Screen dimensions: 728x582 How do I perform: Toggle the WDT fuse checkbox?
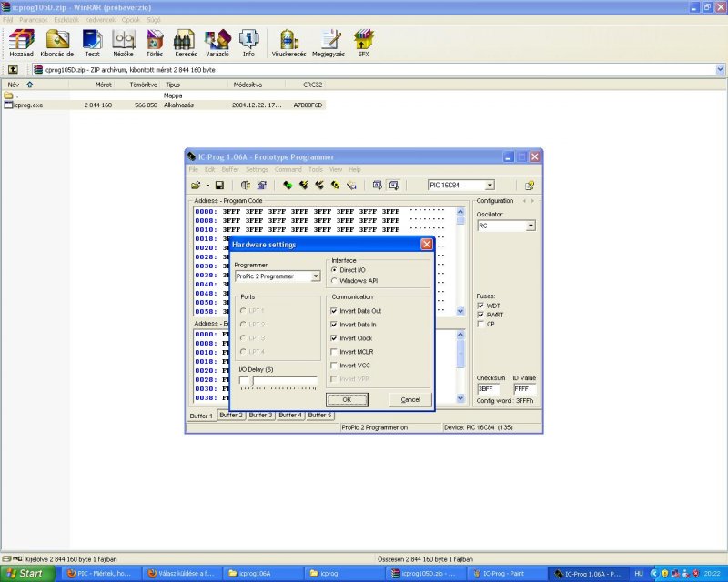(480, 306)
